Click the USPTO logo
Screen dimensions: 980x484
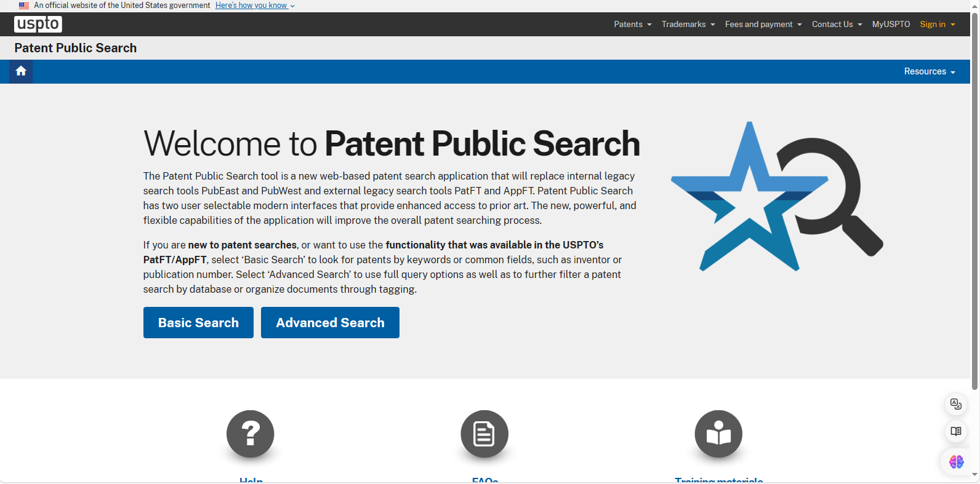(x=38, y=24)
